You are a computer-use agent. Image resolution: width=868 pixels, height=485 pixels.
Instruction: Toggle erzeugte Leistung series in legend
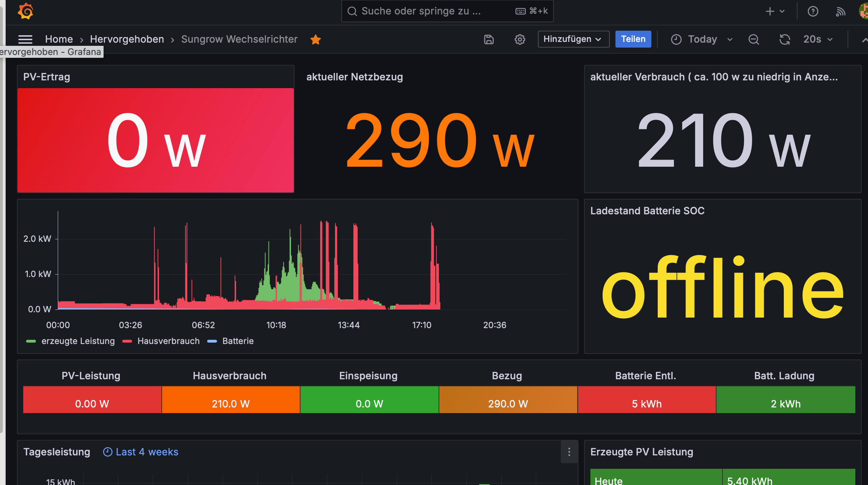pos(77,341)
